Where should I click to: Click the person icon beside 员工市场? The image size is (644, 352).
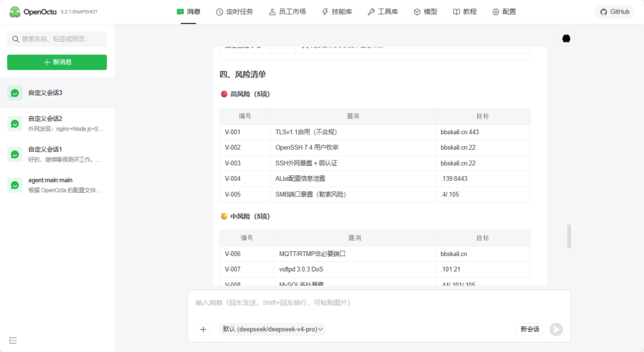(273, 12)
